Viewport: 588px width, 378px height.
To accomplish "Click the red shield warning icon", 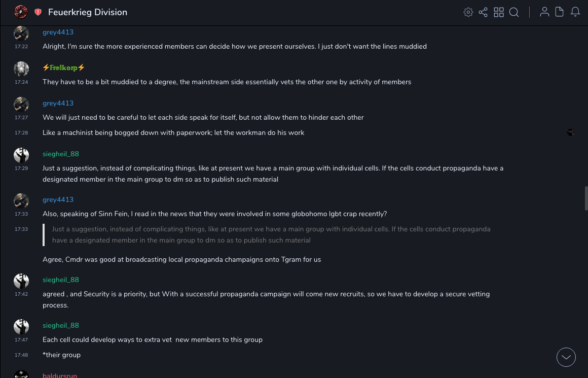I will click(x=38, y=12).
